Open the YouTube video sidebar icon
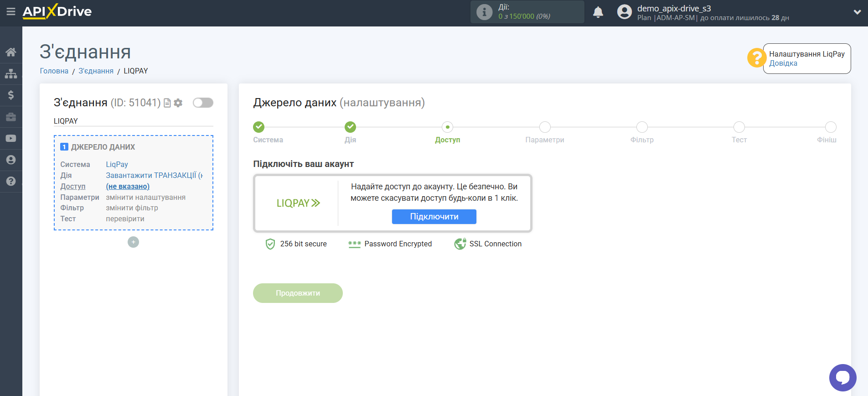Image resolution: width=868 pixels, height=396 pixels. (x=11, y=138)
